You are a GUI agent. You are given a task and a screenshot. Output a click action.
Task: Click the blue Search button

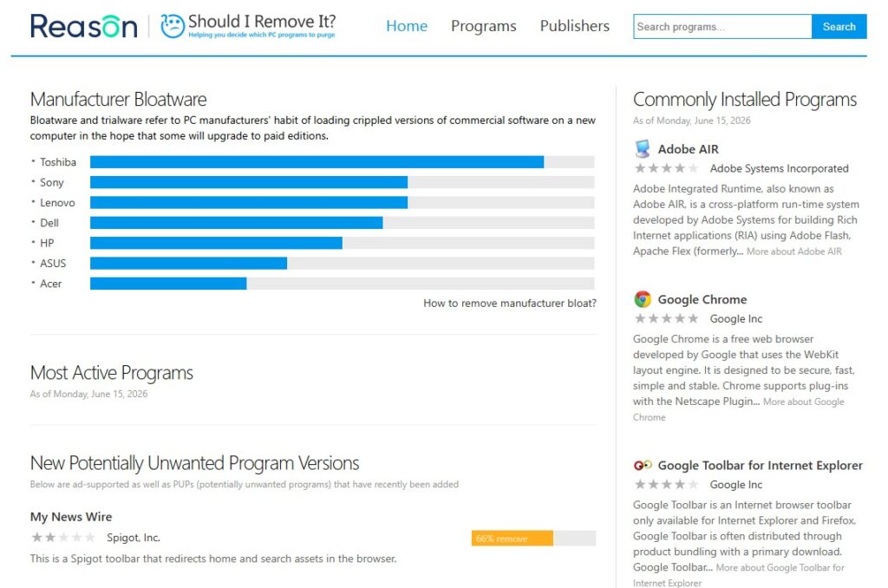tap(839, 27)
